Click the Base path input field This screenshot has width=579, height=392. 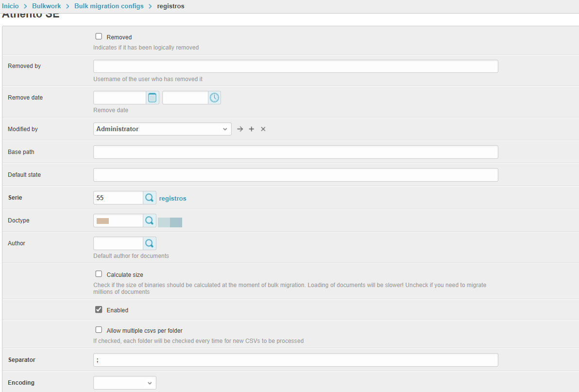click(x=295, y=152)
